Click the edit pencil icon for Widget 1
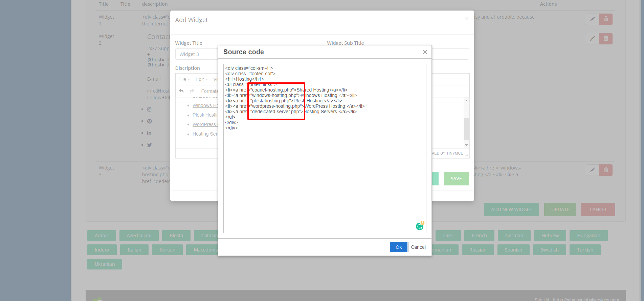 592,19
